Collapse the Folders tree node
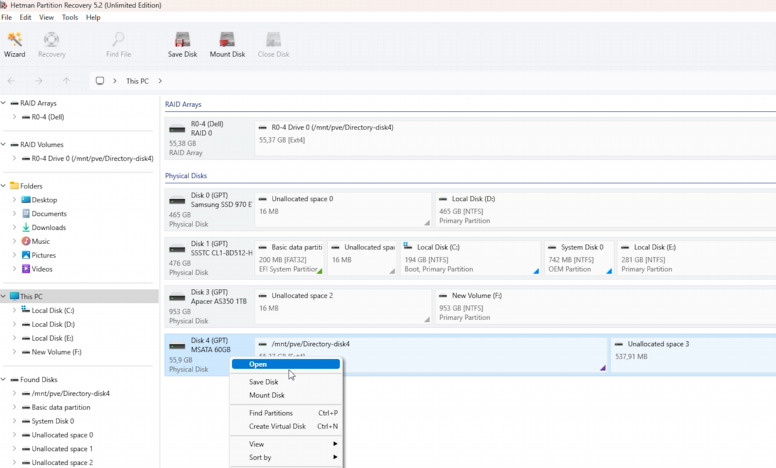The height and width of the screenshot is (468, 776). 3,186
